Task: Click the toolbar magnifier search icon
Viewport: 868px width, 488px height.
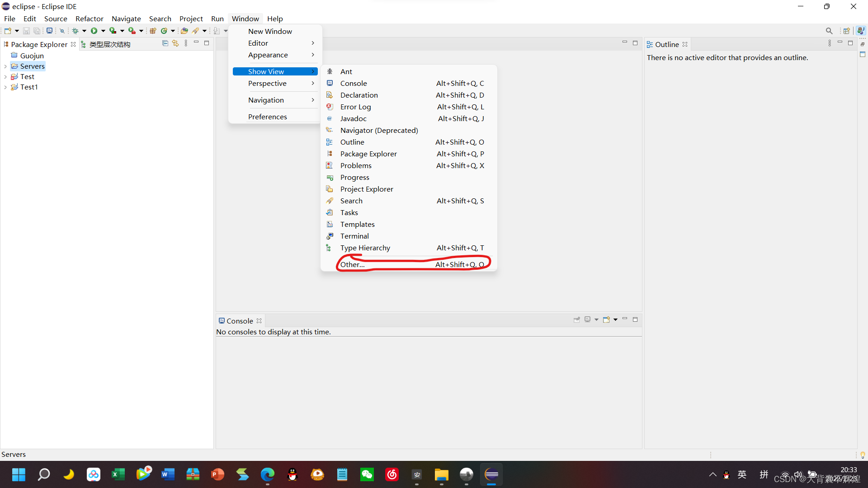Action: coord(829,31)
